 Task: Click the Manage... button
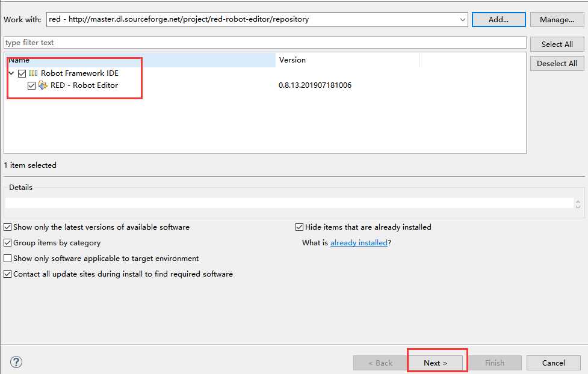click(557, 19)
